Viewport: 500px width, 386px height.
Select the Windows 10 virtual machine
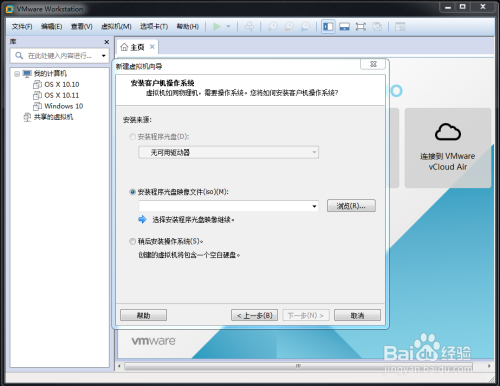[x=63, y=106]
